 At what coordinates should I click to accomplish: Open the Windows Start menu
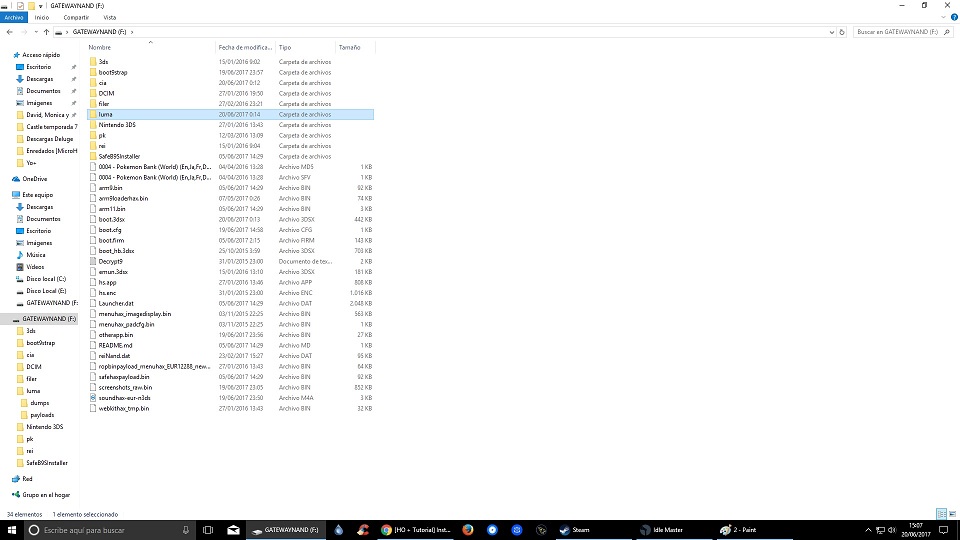pyautogui.click(x=11, y=530)
